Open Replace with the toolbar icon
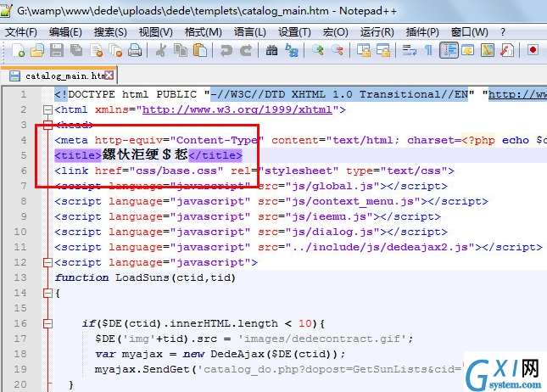Screen dimensions: 547x392 click(x=291, y=50)
